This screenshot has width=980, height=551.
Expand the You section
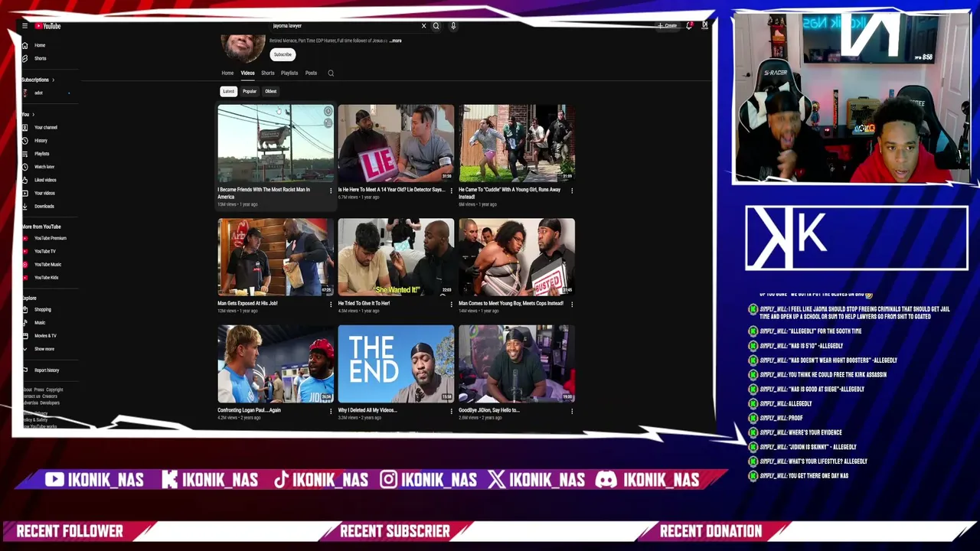click(x=28, y=114)
